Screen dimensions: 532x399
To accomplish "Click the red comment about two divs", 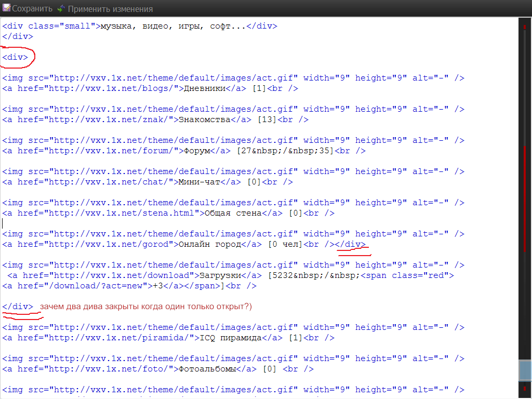I will pos(145,307).
